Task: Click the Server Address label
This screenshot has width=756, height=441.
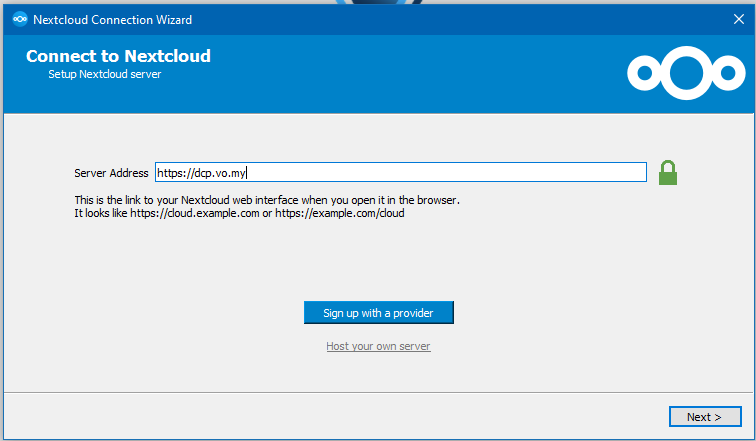Action: pyautogui.click(x=111, y=173)
